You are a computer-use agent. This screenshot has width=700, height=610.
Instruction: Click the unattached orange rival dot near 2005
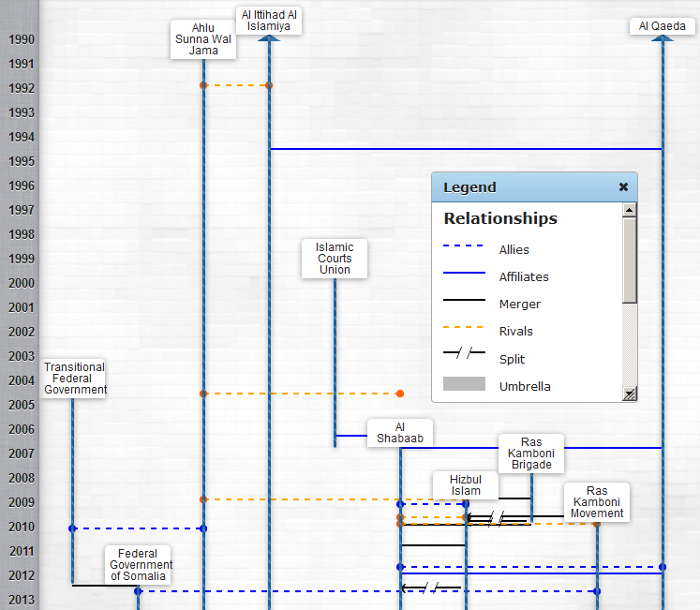(400, 394)
